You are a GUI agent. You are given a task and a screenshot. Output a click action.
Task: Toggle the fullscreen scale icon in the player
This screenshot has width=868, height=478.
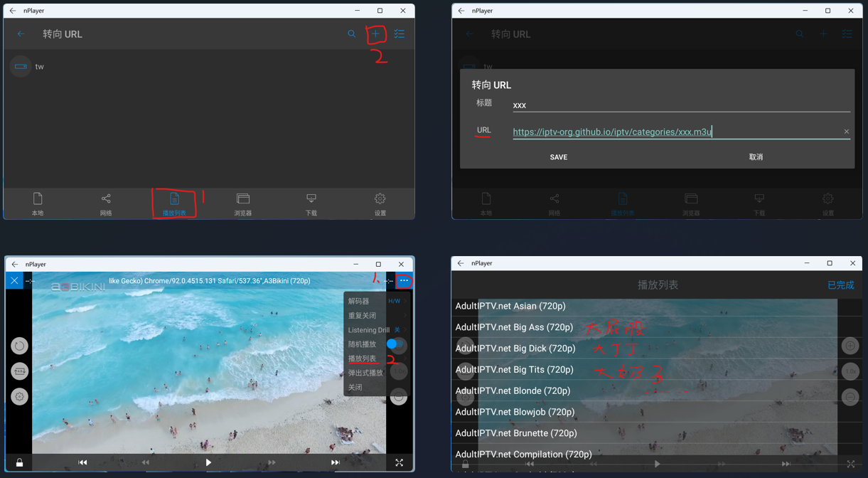(x=399, y=462)
